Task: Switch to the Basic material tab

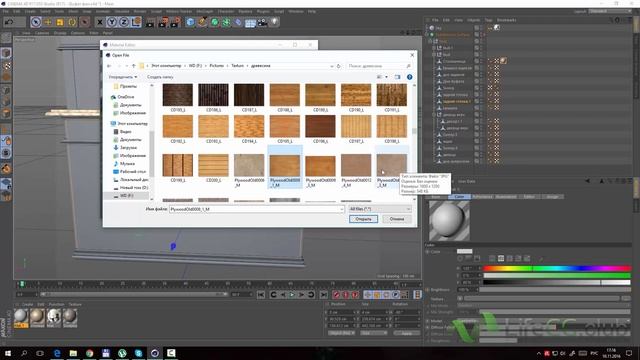Action: [436, 197]
